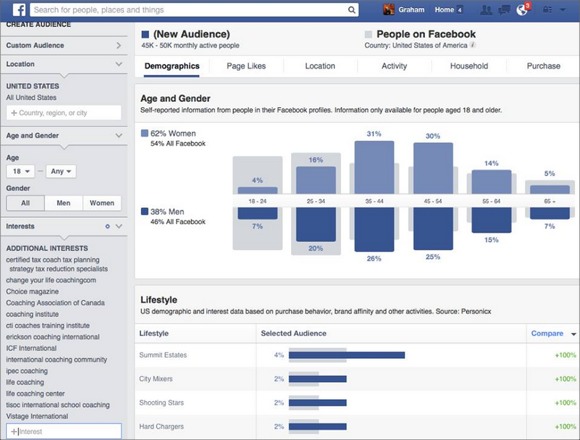580x440 pixels.
Task: Select 'change your life coachingcom' interest
Action: 51,280
